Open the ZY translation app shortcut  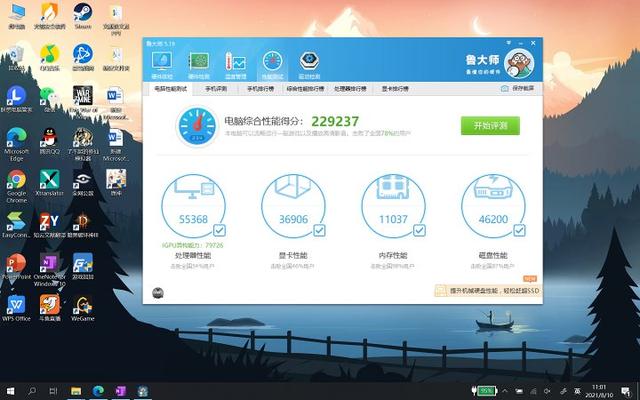49,224
